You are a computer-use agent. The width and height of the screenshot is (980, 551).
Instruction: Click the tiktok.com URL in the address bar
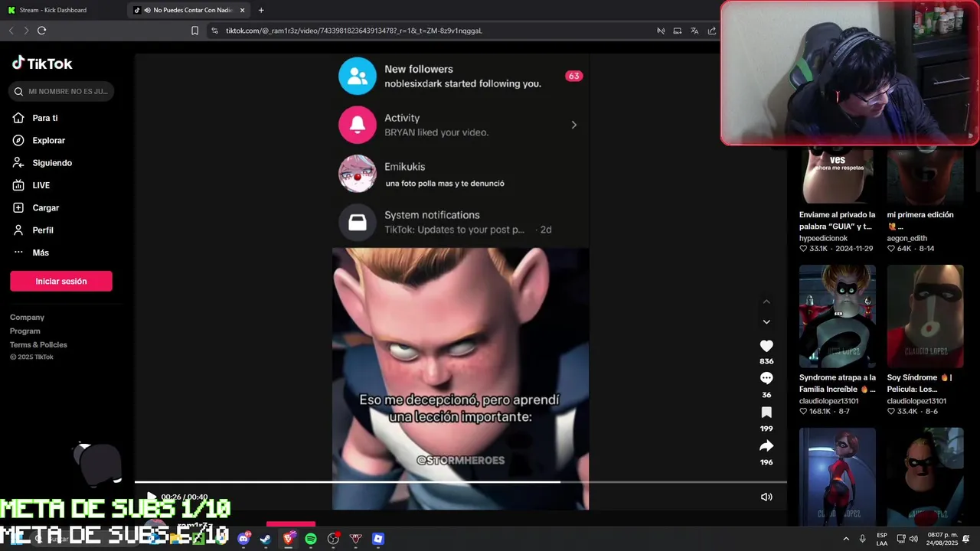354,31
